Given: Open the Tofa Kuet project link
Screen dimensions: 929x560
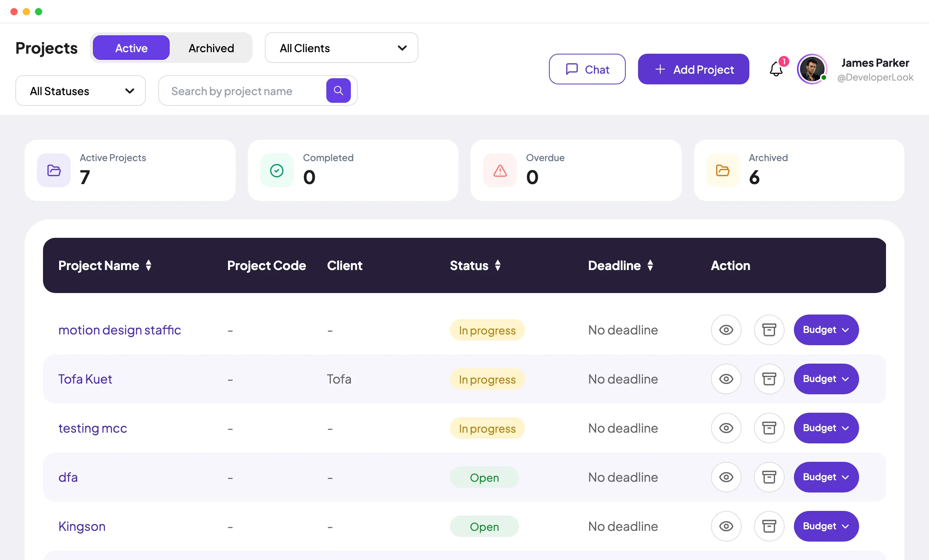Looking at the screenshot, I should tap(85, 379).
